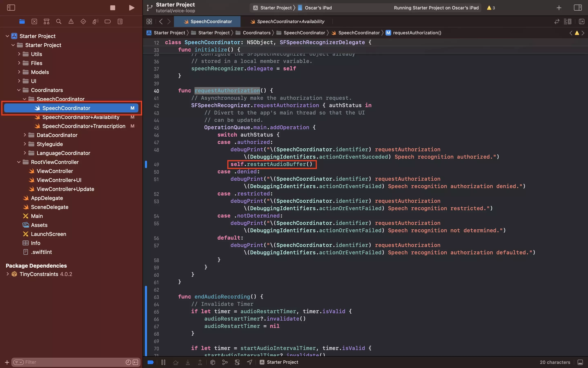Image resolution: width=588 pixels, height=368 pixels.
Task: Add a new file with plus button
Action: click(7, 362)
